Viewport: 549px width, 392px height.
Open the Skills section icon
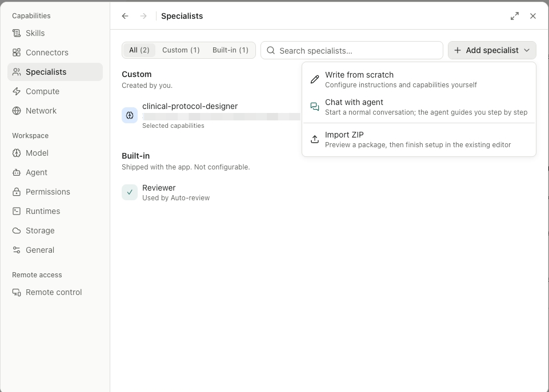tap(17, 33)
